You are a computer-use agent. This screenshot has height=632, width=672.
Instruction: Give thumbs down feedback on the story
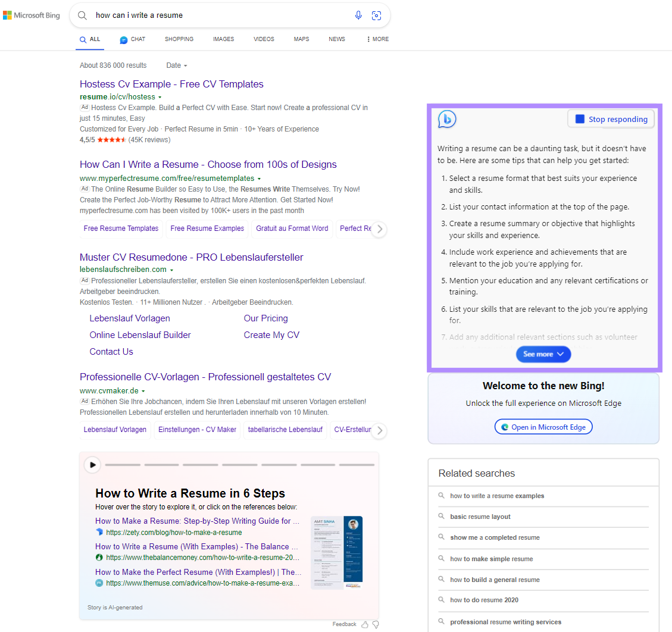pos(376,624)
